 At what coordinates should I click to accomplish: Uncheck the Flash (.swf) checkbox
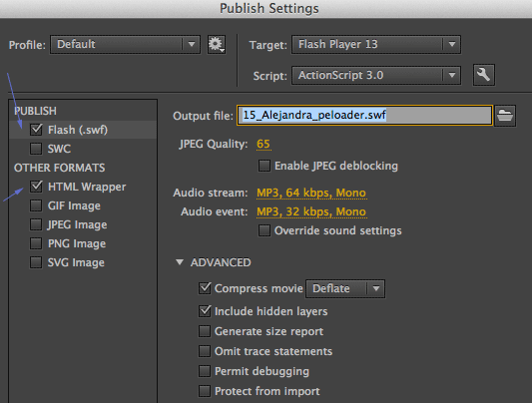tap(36, 130)
